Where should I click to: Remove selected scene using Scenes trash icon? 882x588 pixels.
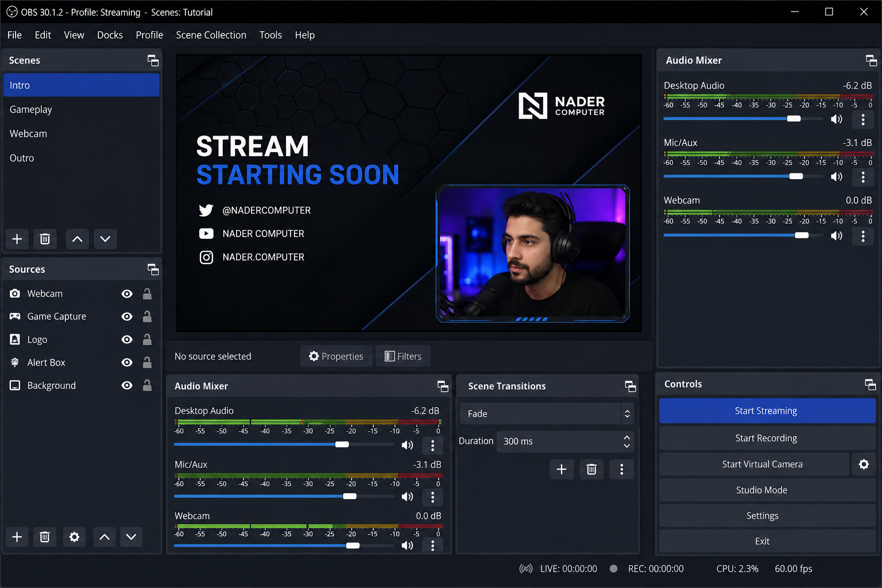[x=45, y=239]
